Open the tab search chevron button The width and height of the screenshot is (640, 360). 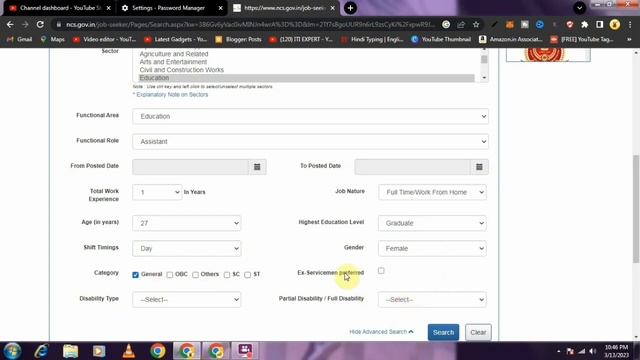click(579, 8)
